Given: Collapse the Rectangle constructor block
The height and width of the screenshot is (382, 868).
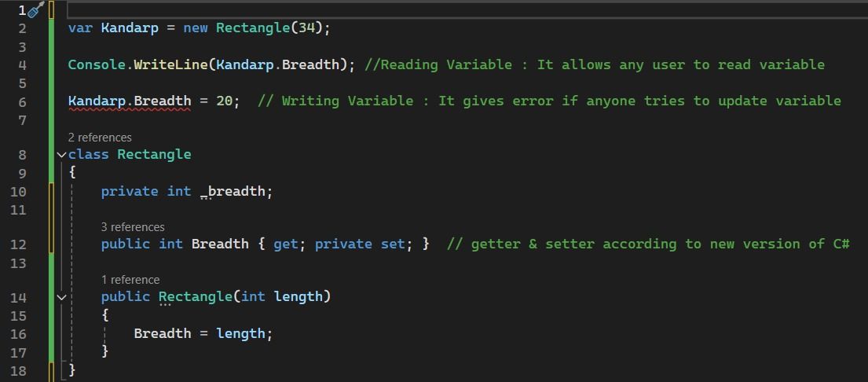Looking at the screenshot, I should point(62,297).
